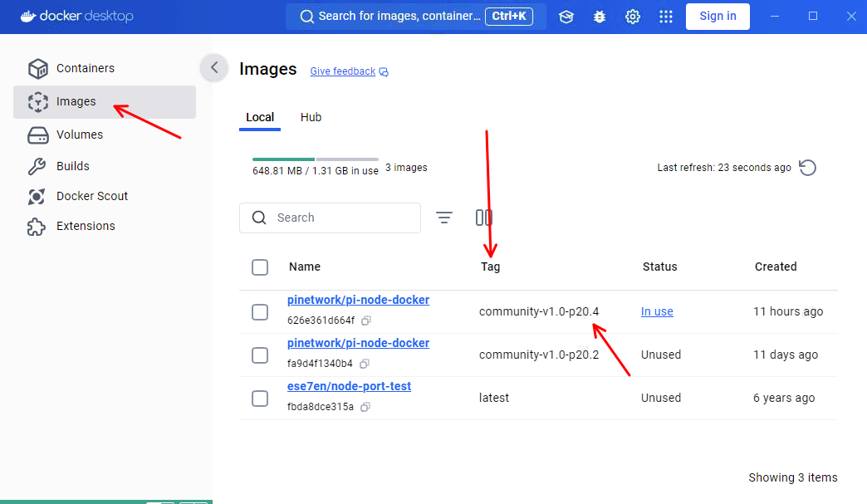Open the filter images icon

(x=444, y=218)
